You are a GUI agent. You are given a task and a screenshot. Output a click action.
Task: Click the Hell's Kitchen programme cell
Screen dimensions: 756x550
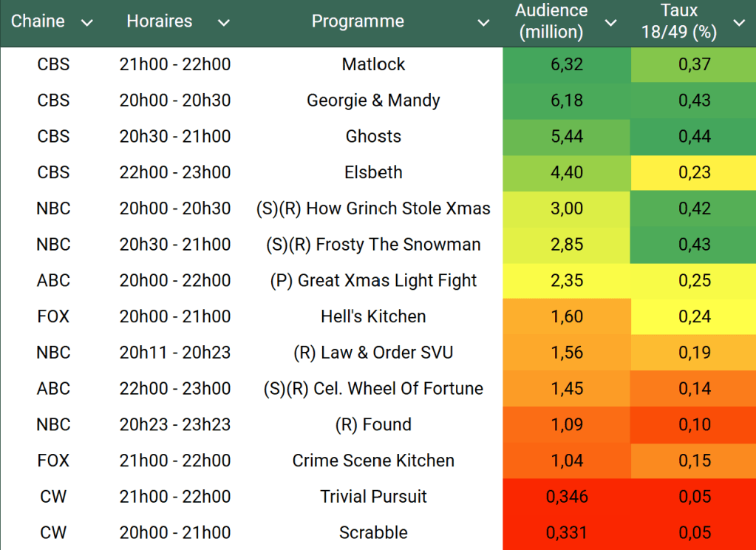(x=373, y=316)
